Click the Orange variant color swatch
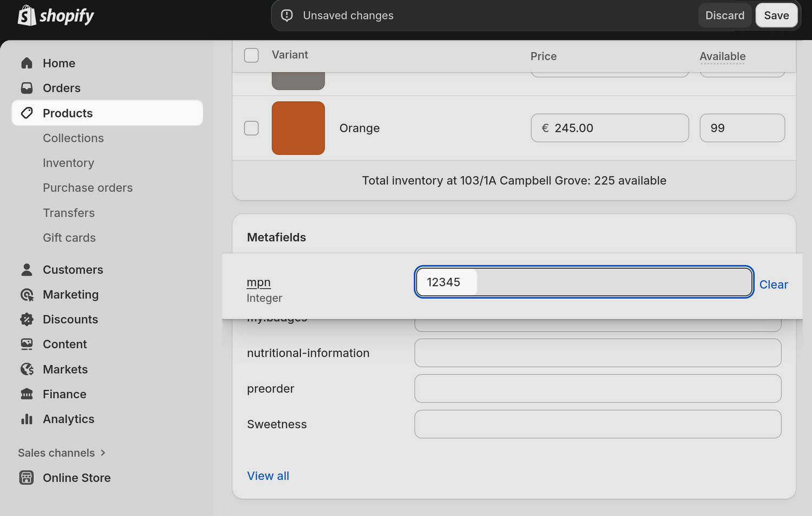812x516 pixels. click(x=298, y=128)
